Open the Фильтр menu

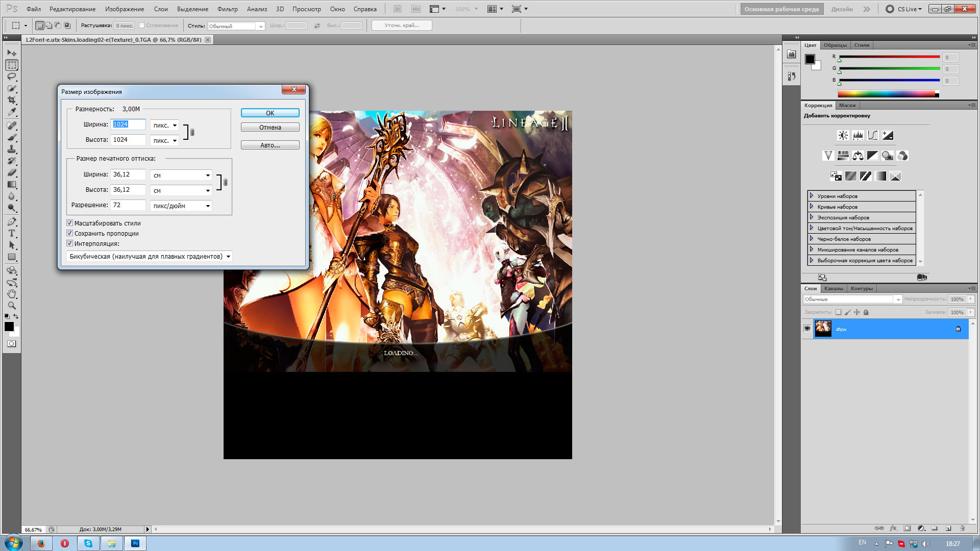click(228, 9)
